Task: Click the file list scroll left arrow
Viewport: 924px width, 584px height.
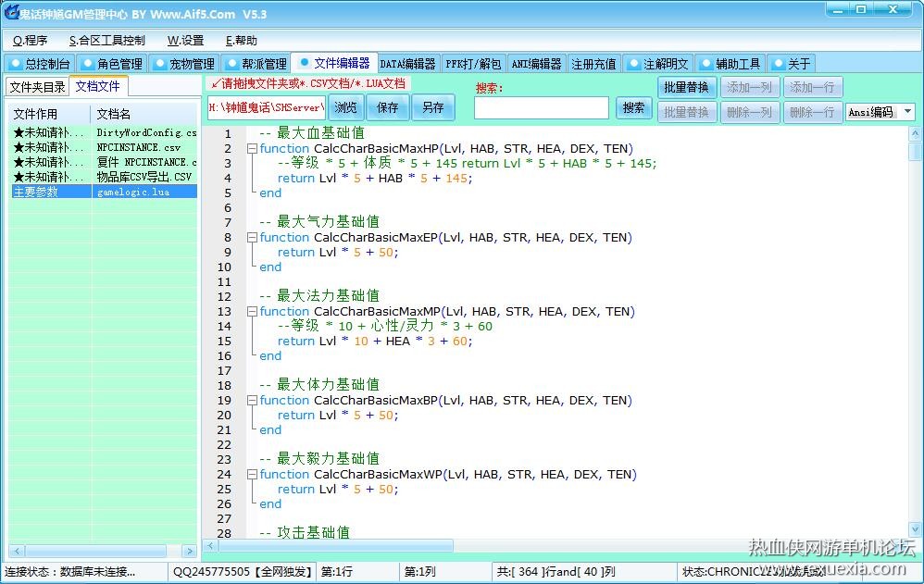Action: click(x=17, y=551)
